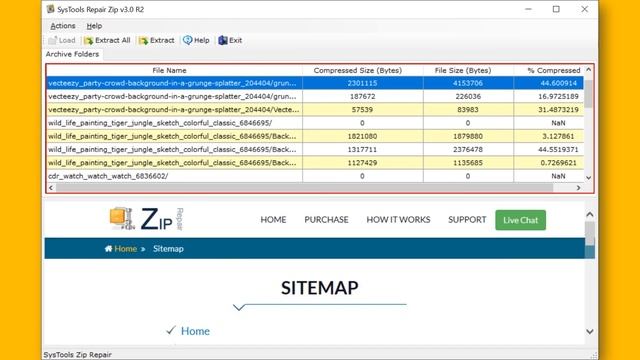
Task: Select the row with compressed size 187672
Action: pos(315,96)
